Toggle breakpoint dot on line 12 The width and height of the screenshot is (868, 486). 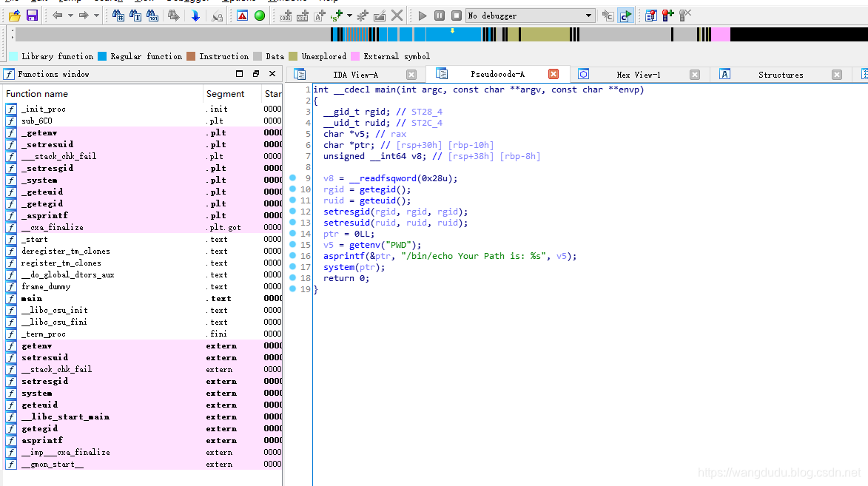[x=293, y=211]
